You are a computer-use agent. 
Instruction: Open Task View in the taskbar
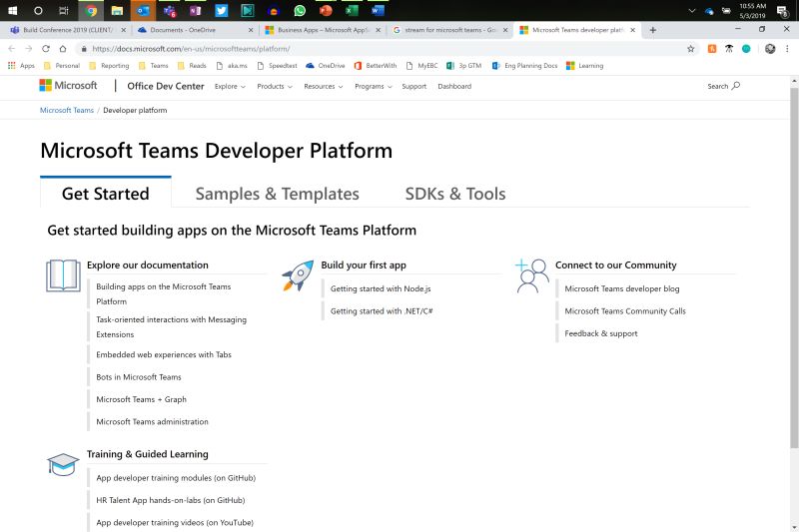point(64,10)
